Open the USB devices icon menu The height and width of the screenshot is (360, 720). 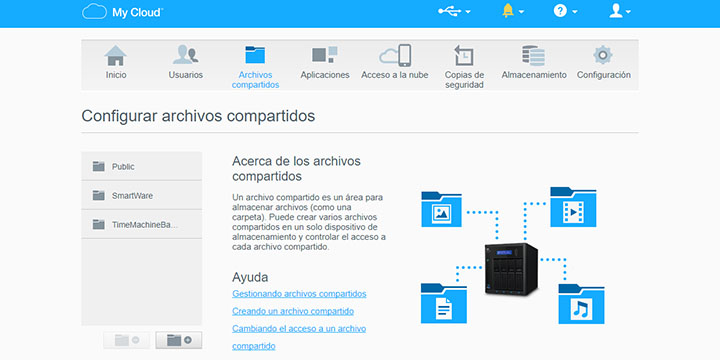click(450, 11)
